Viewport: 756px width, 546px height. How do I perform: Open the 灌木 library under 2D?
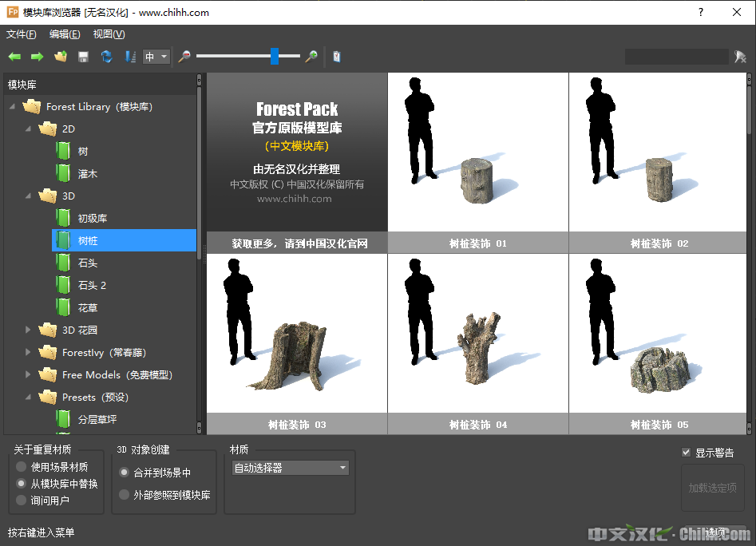(x=87, y=173)
